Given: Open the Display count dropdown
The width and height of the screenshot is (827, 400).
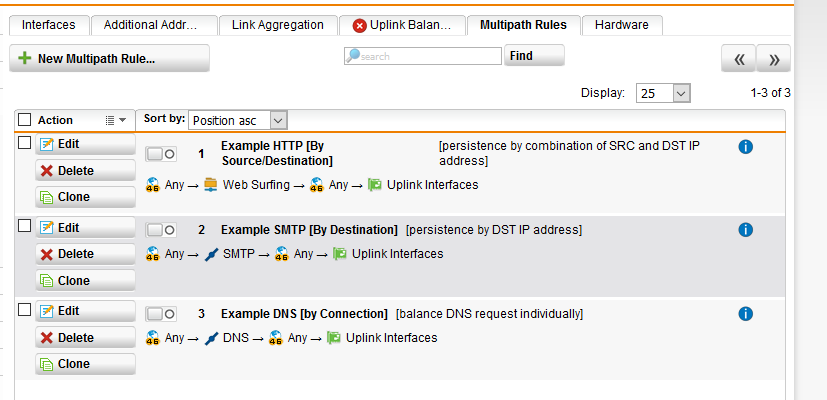Looking at the screenshot, I should (663, 93).
